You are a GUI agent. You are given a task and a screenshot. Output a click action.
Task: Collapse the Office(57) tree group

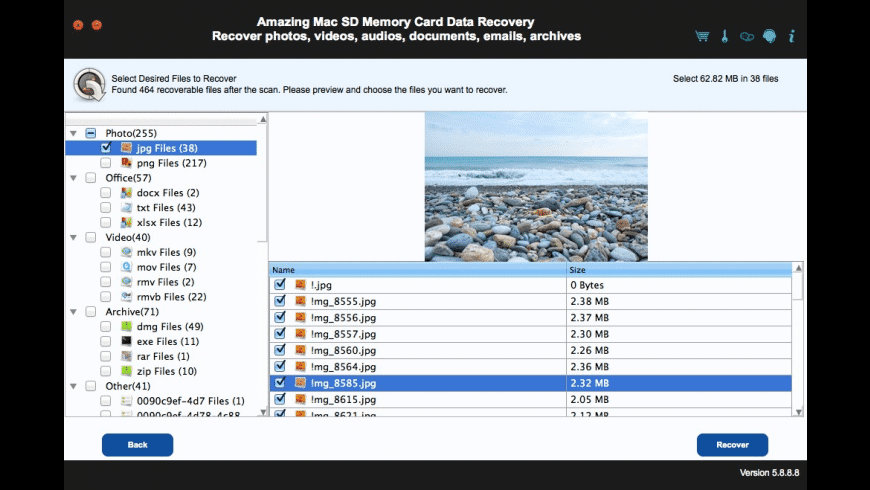point(73,178)
